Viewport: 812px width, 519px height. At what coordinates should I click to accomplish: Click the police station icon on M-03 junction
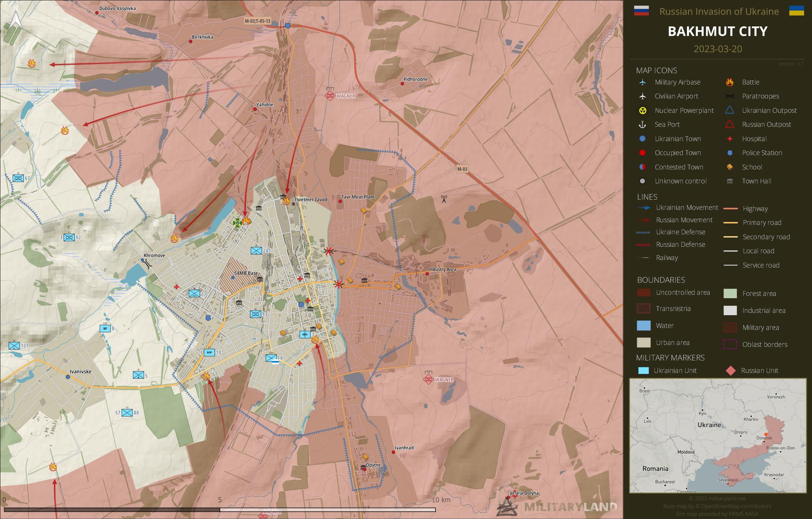[288, 26]
